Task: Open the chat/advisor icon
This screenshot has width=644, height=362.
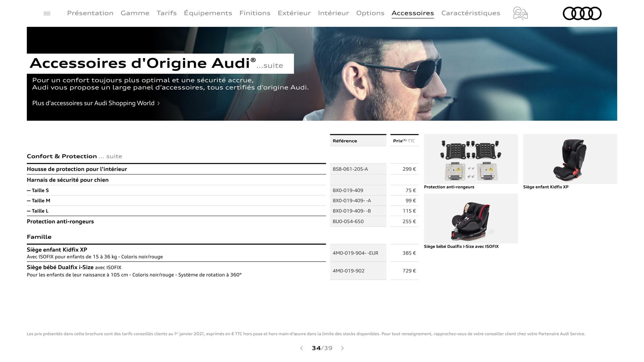Action: 520,13
